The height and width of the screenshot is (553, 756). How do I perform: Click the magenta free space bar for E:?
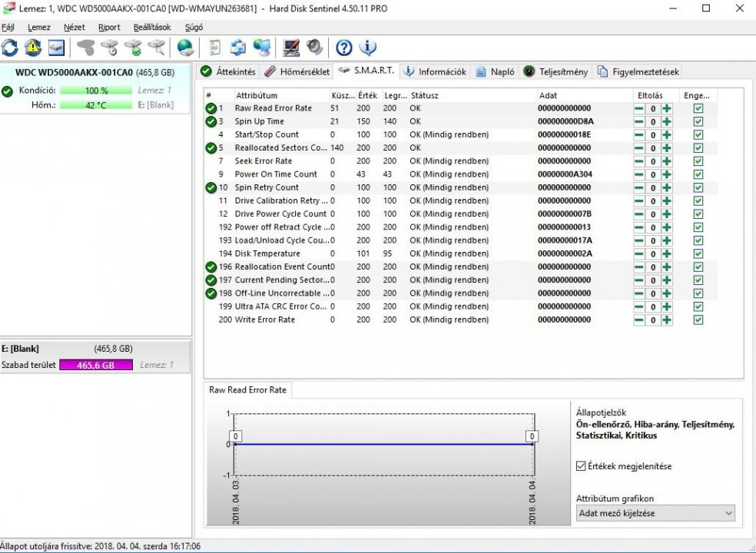(96, 366)
